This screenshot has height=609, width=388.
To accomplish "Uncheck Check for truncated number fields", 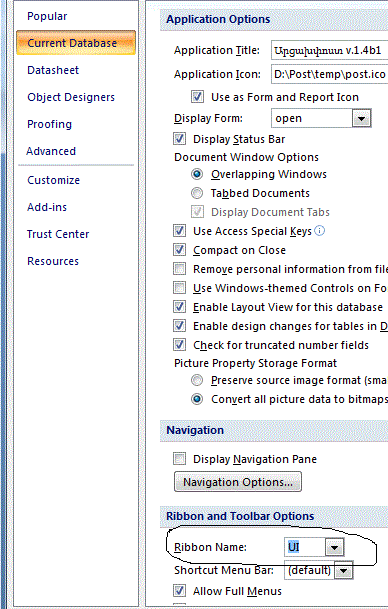I will pyautogui.click(x=179, y=345).
